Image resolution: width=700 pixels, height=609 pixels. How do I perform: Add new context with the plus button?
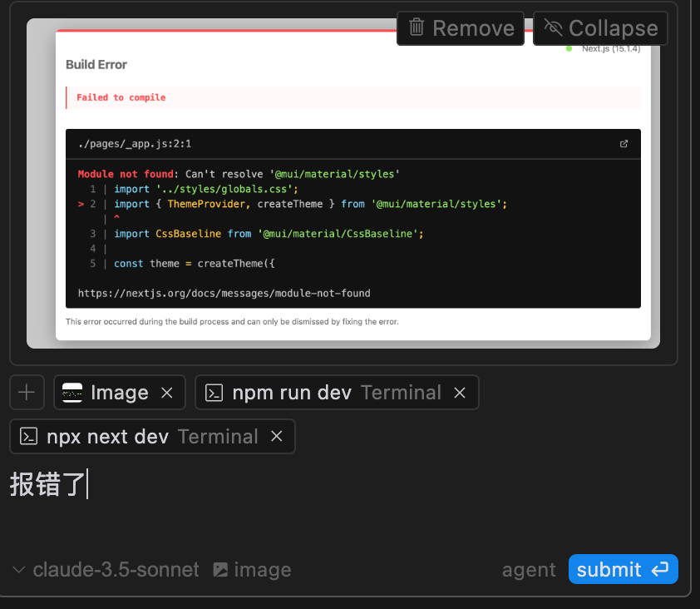27,393
